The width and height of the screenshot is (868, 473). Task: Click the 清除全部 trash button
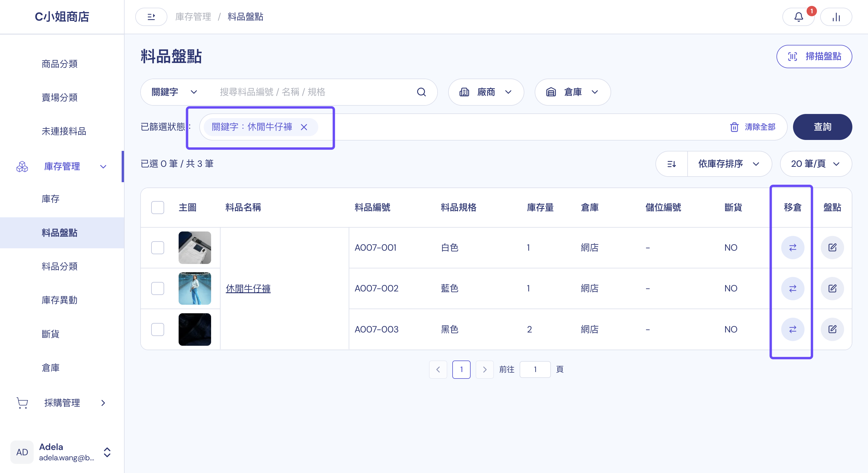[753, 127]
